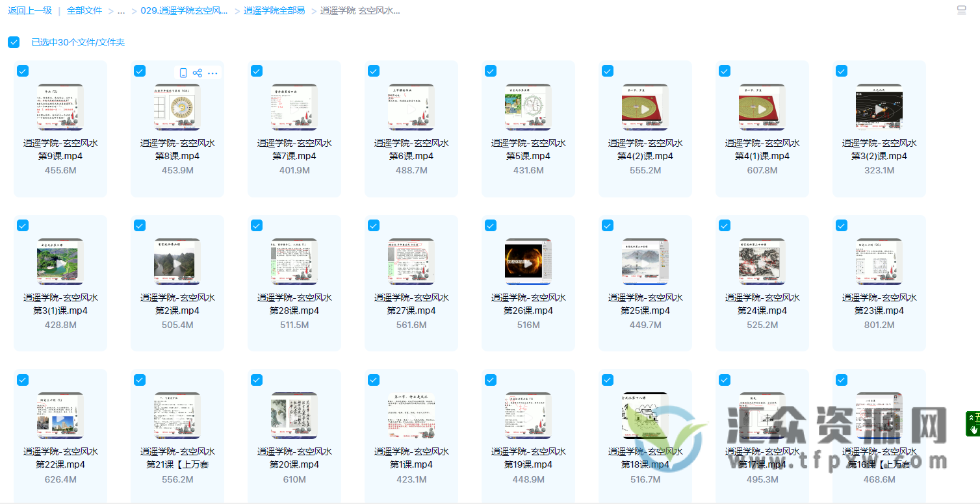This screenshot has width=980, height=504.
Task: Click 返回上一级 link
Action: point(30,10)
